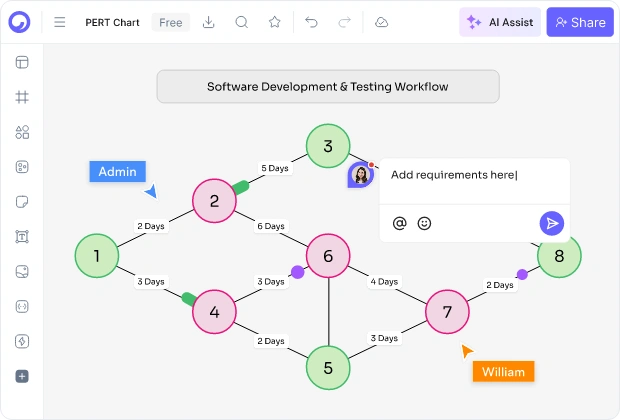Viewport: 620px width, 420px height.
Task: Send the comment with arrow button
Action: (x=552, y=223)
